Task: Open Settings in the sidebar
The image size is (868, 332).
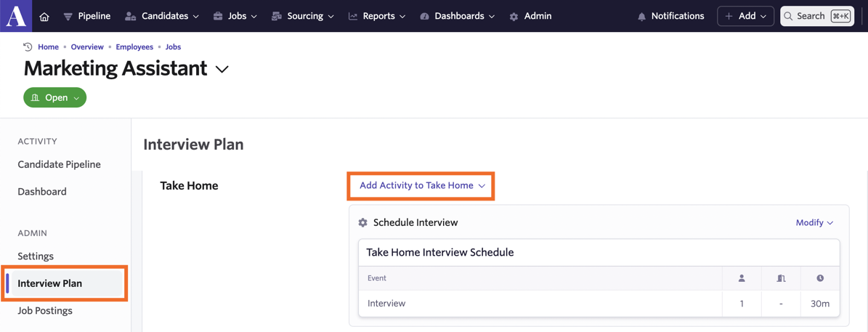Action: point(36,256)
